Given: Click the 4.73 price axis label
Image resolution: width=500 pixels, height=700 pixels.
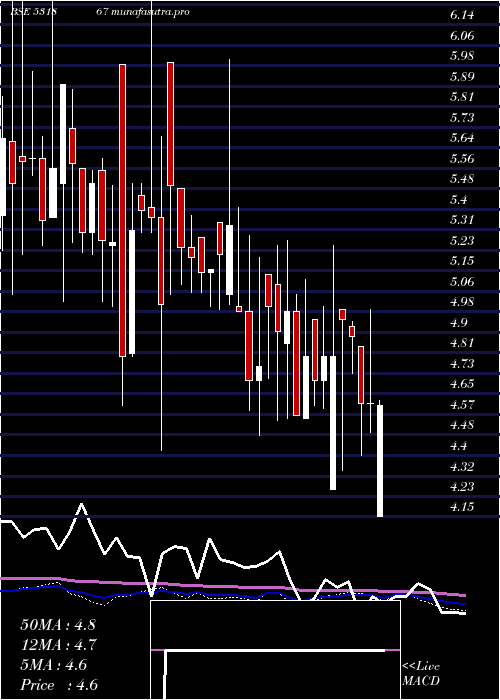Looking at the screenshot, I should click(x=462, y=364).
